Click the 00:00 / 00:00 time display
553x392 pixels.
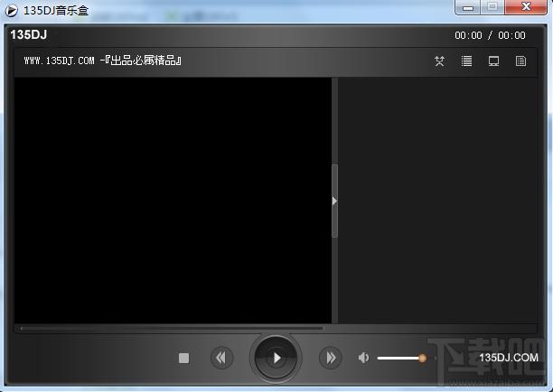click(490, 35)
